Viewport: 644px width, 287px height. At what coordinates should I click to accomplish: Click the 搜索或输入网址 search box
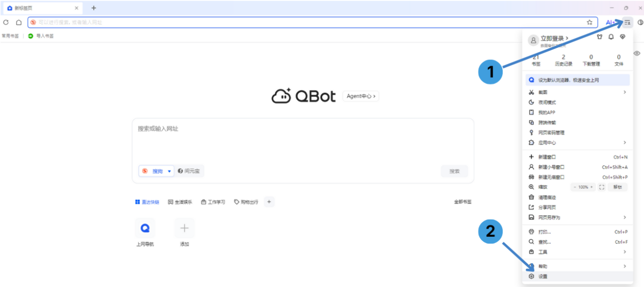pyautogui.click(x=303, y=129)
